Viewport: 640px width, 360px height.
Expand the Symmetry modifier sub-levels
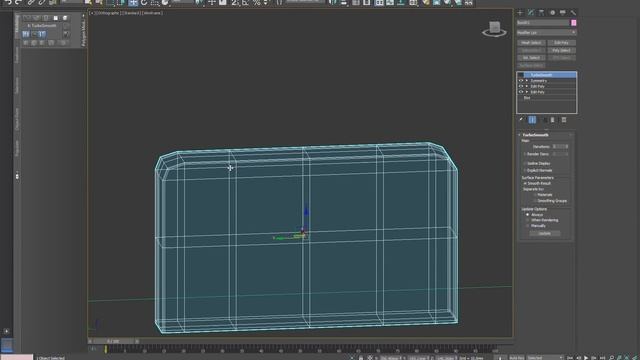tap(527, 81)
